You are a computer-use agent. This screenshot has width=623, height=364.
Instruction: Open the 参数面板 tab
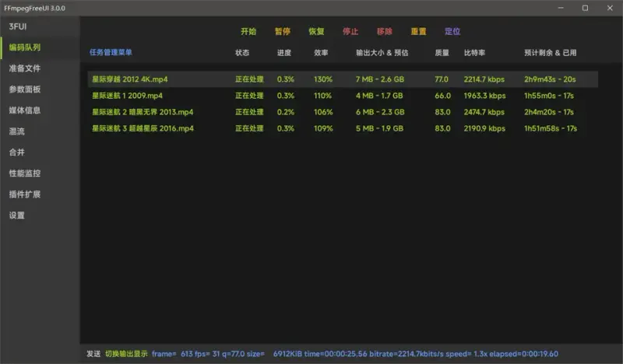pyautogui.click(x=25, y=89)
